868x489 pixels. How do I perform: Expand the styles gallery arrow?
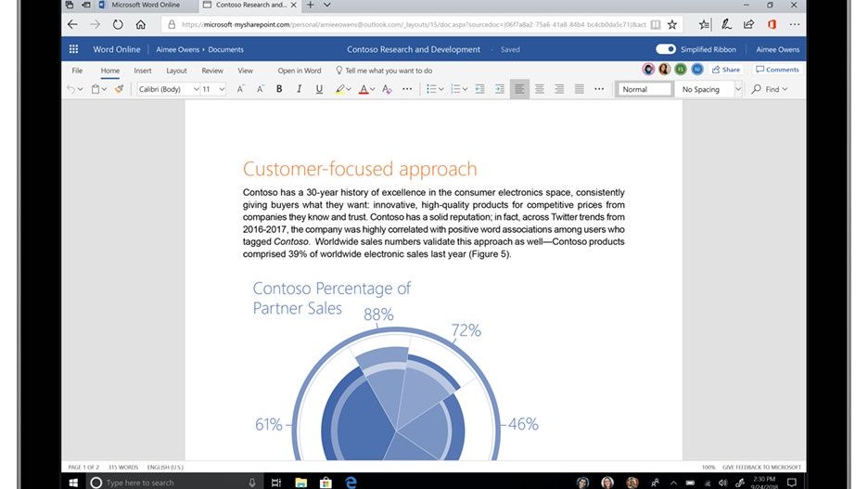point(738,89)
